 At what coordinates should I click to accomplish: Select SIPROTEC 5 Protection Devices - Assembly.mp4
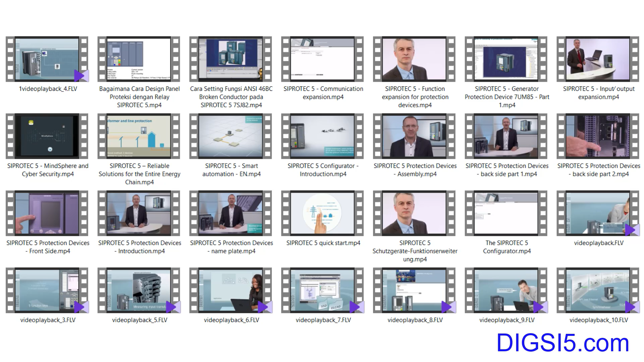(414, 136)
